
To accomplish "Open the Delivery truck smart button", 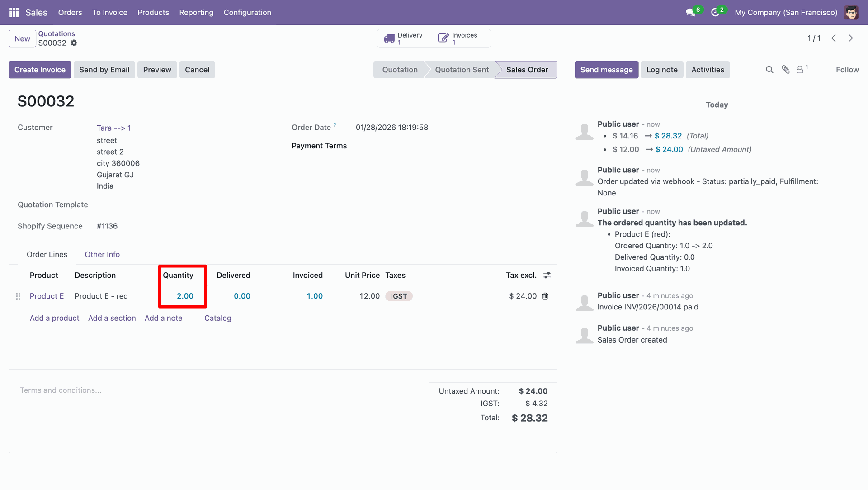I will (404, 38).
